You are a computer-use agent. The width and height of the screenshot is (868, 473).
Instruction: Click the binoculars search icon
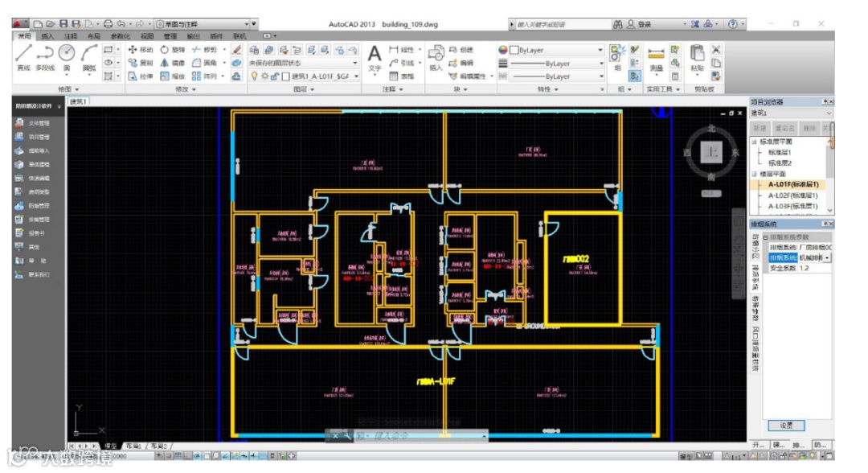[x=618, y=24]
